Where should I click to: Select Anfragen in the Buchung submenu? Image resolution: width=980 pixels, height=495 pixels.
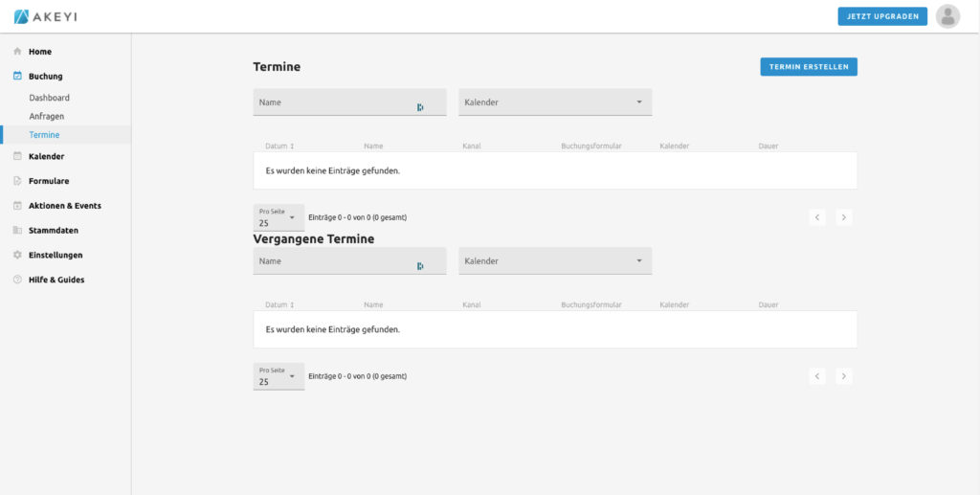click(47, 116)
